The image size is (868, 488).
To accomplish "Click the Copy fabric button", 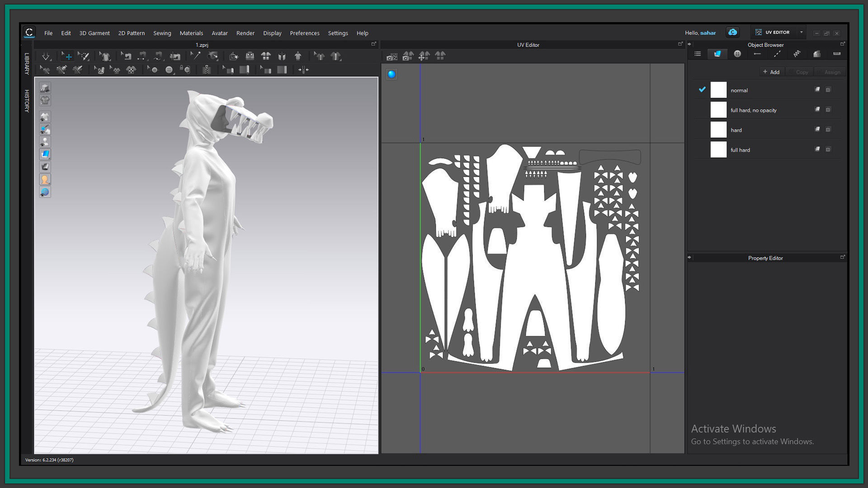I will point(799,72).
